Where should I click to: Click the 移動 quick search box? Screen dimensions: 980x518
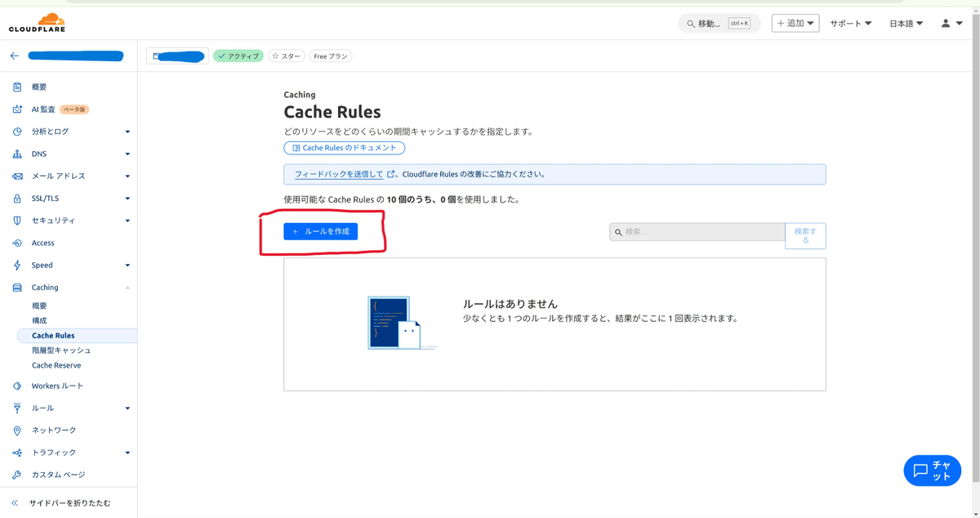(719, 23)
